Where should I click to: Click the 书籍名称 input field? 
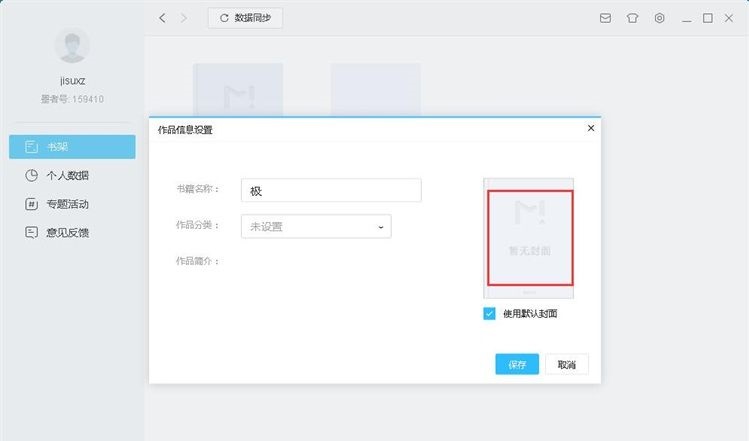pos(331,190)
